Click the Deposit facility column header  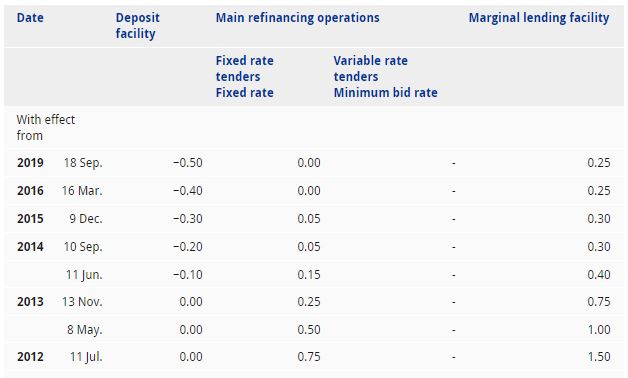137,26
